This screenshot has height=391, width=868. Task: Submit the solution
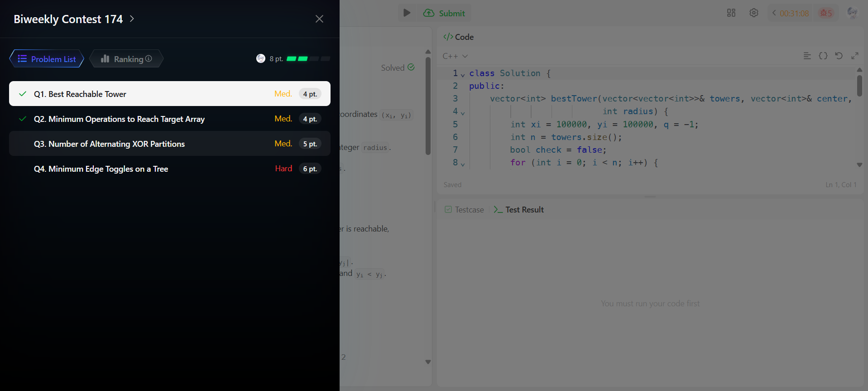pyautogui.click(x=444, y=13)
